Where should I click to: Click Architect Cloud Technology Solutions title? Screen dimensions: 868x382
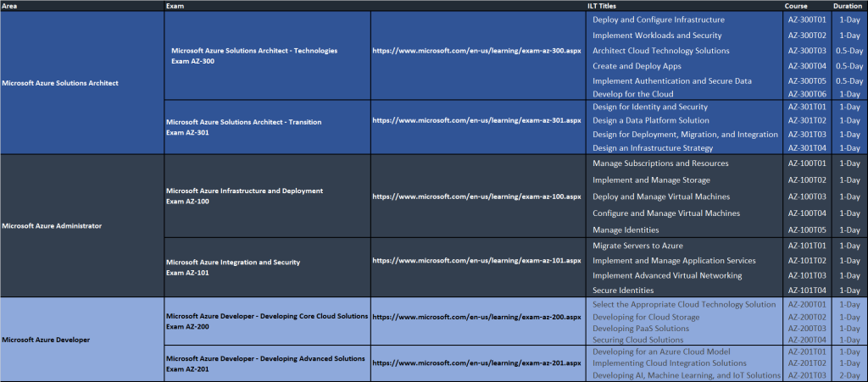661,50
